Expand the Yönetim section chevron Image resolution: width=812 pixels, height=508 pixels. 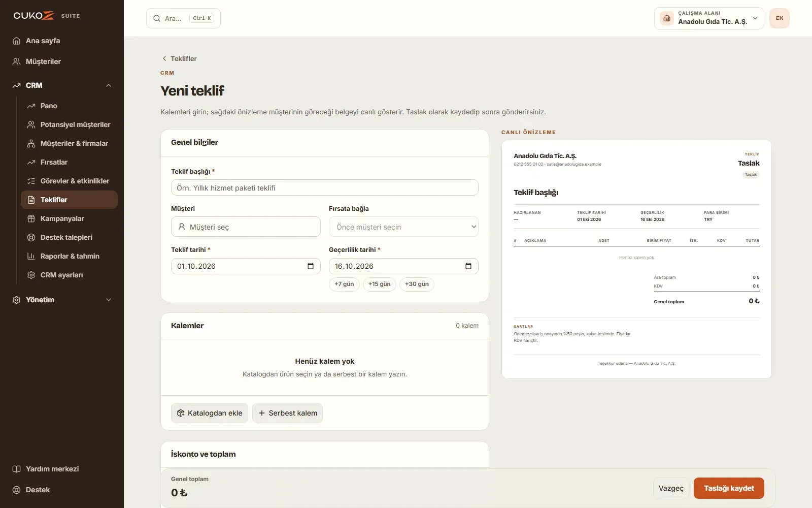[x=109, y=300]
